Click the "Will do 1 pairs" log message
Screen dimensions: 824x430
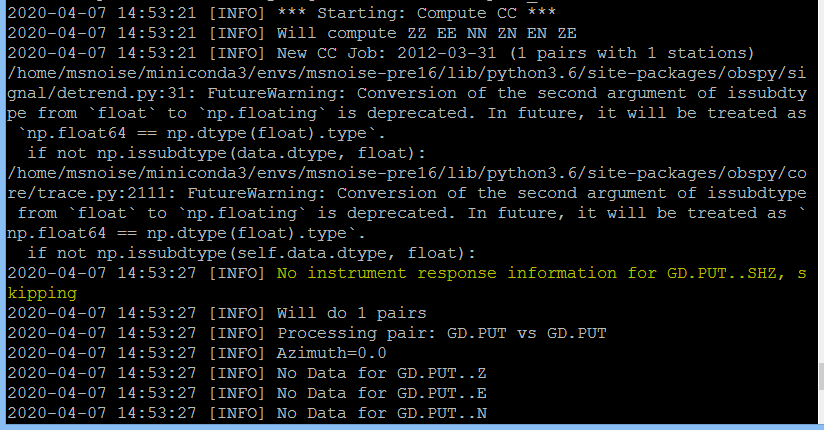coord(351,313)
